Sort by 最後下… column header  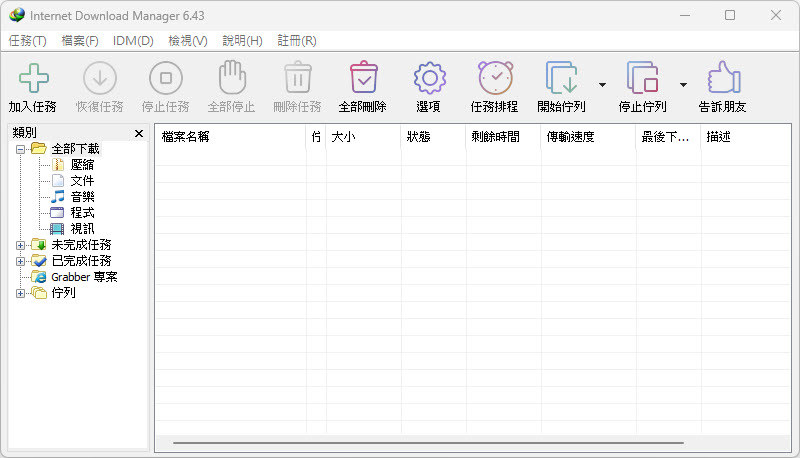coord(668,137)
